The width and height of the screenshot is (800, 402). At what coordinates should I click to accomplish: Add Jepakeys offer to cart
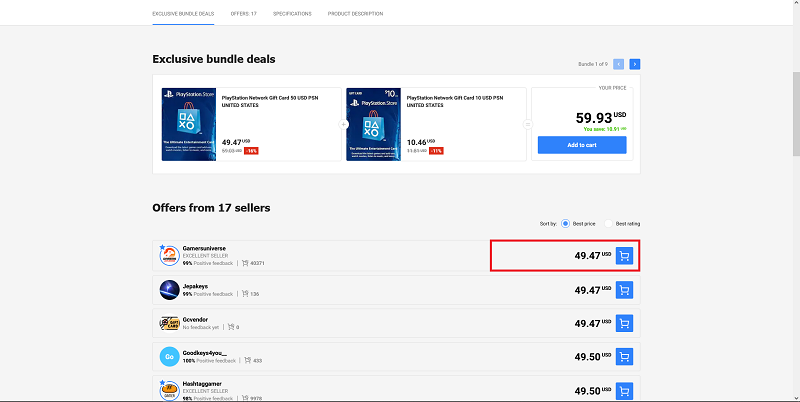[x=625, y=290]
